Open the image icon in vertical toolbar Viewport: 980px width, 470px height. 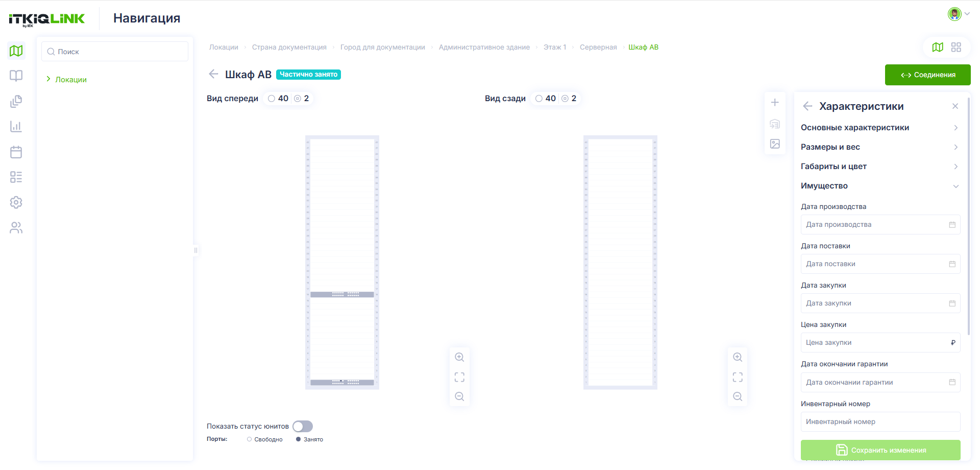(x=775, y=144)
